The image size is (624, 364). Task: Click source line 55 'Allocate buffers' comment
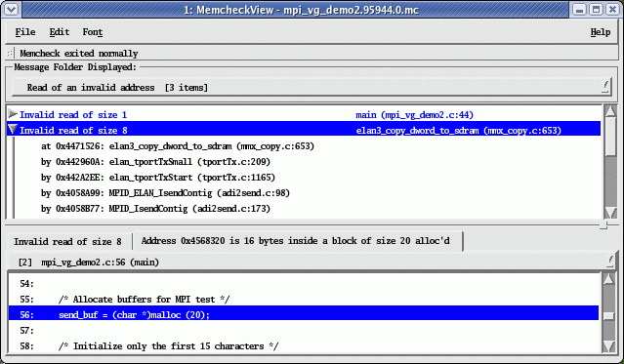point(304,300)
